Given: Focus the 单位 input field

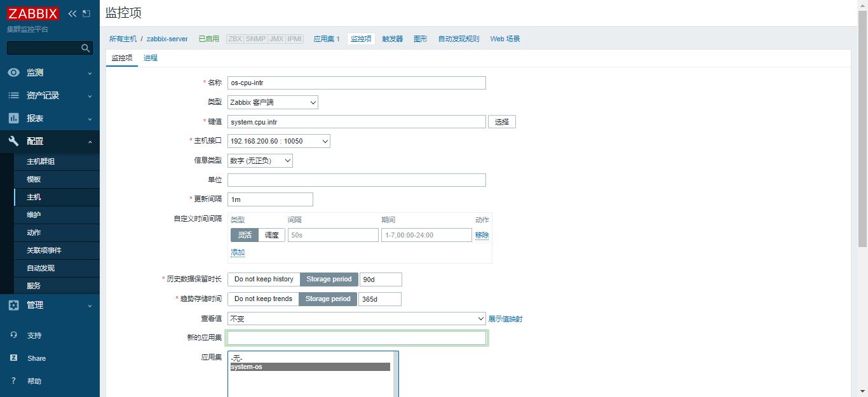Looking at the screenshot, I should click(356, 180).
